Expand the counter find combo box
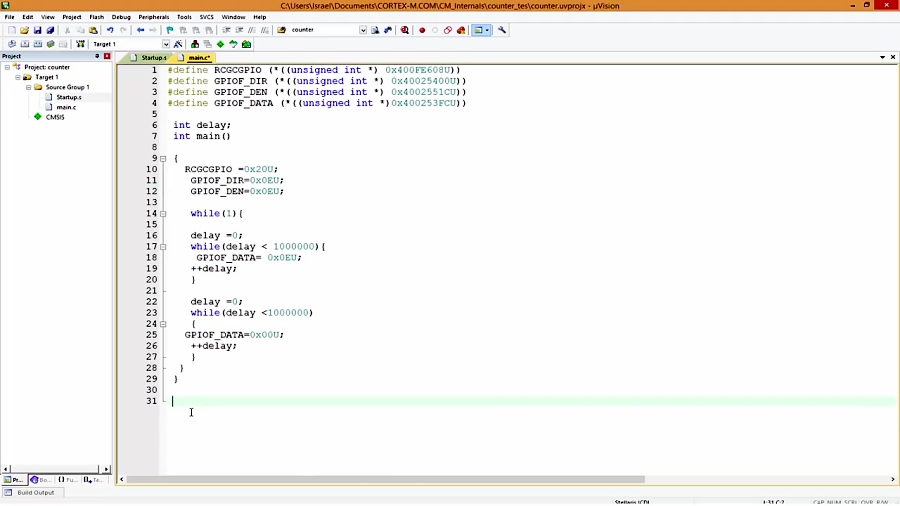The width and height of the screenshot is (900, 506). click(362, 30)
